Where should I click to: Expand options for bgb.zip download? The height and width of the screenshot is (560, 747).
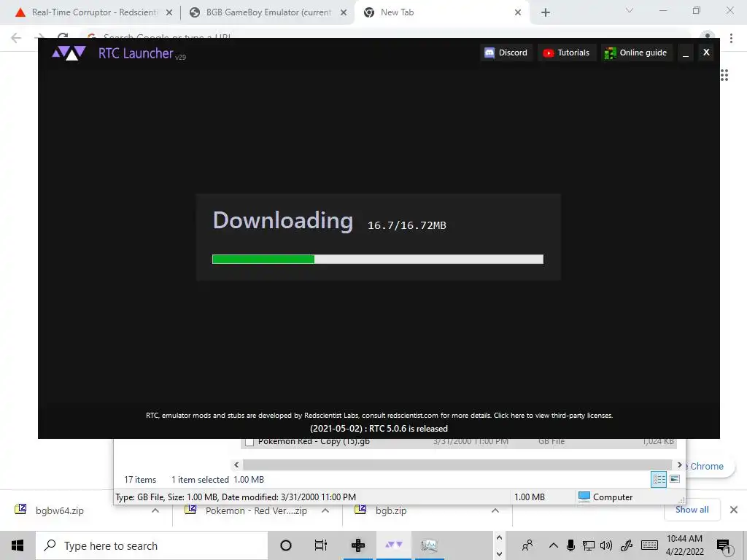point(495,510)
